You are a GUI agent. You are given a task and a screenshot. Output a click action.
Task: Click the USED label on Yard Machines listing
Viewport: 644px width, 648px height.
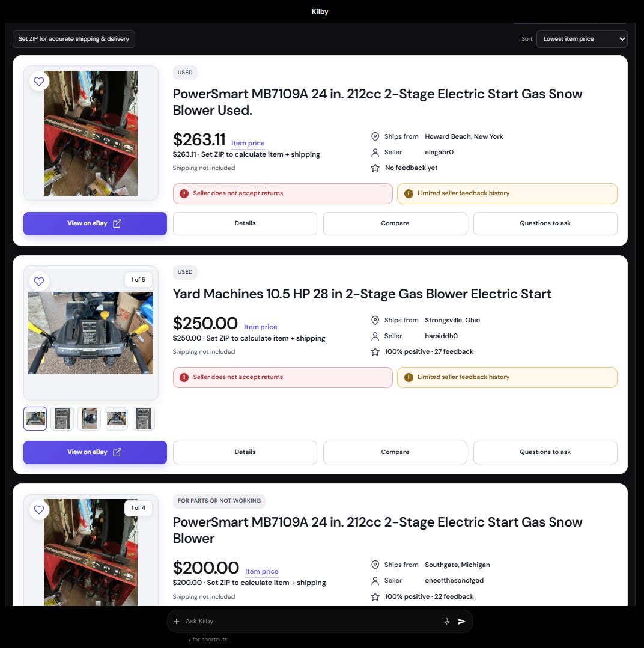(185, 272)
